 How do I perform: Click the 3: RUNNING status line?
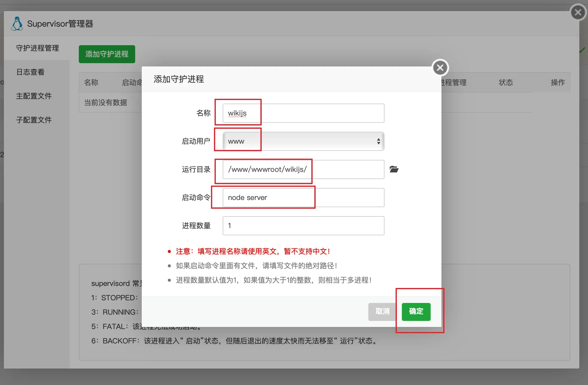[115, 312]
